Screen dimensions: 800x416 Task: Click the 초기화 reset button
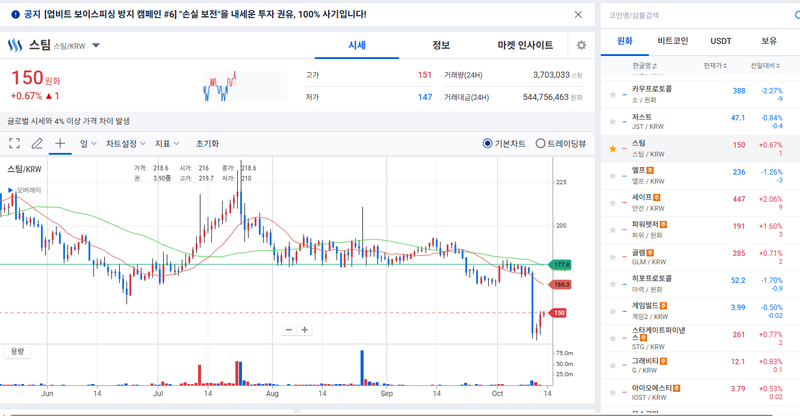click(x=207, y=144)
